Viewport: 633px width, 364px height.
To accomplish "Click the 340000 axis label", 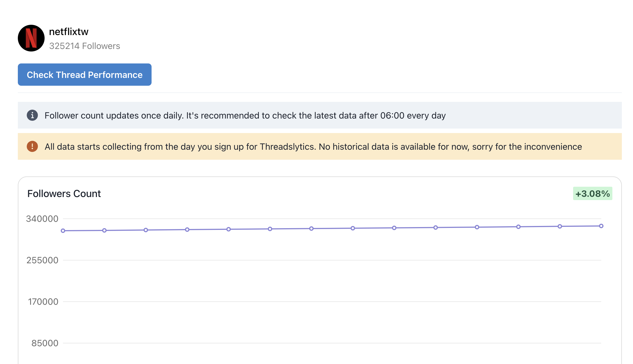I will pyautogui.click(x=42, y=219).
